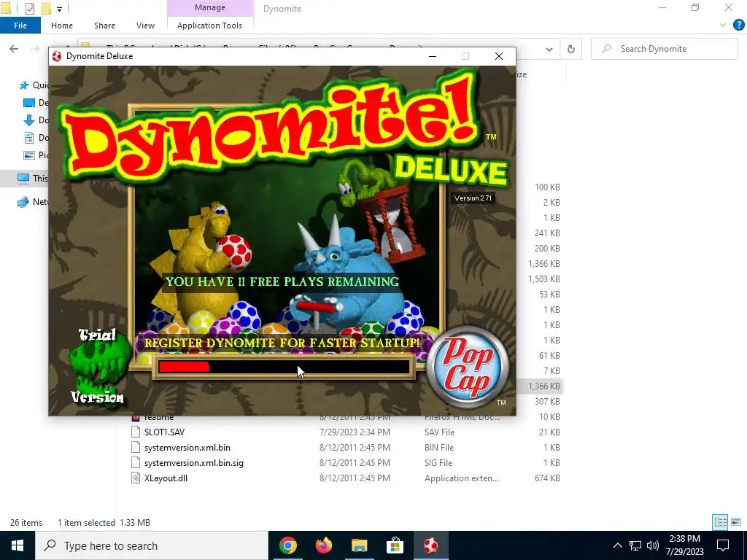Select the readme file row
This screenshot has height=560, width=747.
pyautogui.click(x=345, y=417)
